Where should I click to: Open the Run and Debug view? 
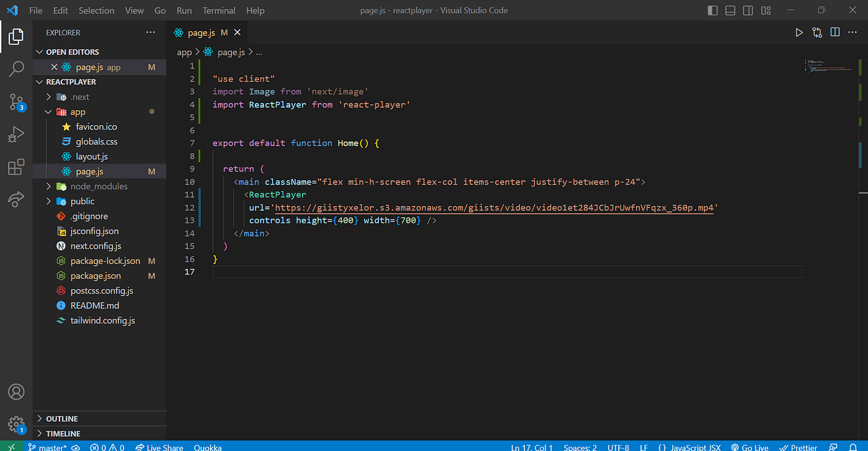pyautogui.click(x=16, y=134)
